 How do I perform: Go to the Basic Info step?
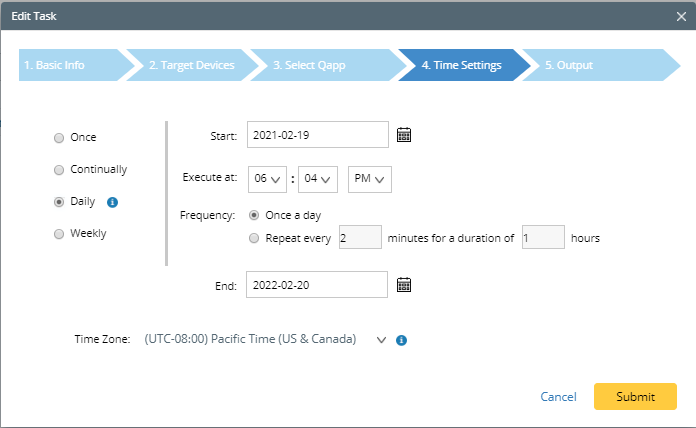66,65
